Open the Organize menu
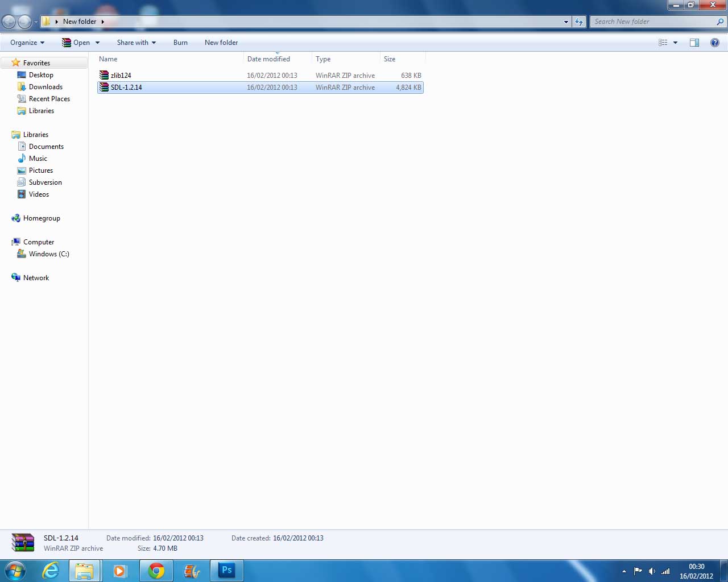The width and height of the screenshot is (728, 582). 27,43
